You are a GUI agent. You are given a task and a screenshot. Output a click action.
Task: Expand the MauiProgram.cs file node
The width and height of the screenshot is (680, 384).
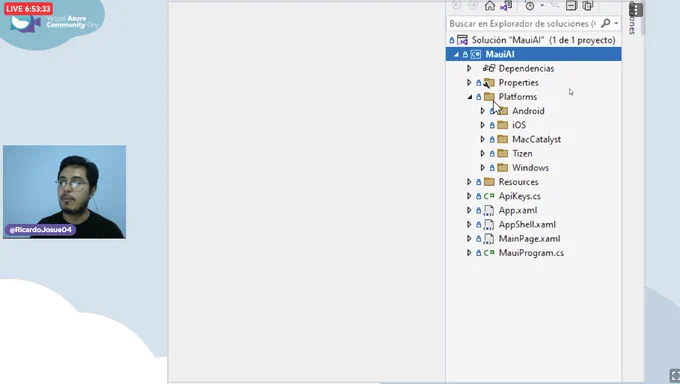click(x=469, y=253)
